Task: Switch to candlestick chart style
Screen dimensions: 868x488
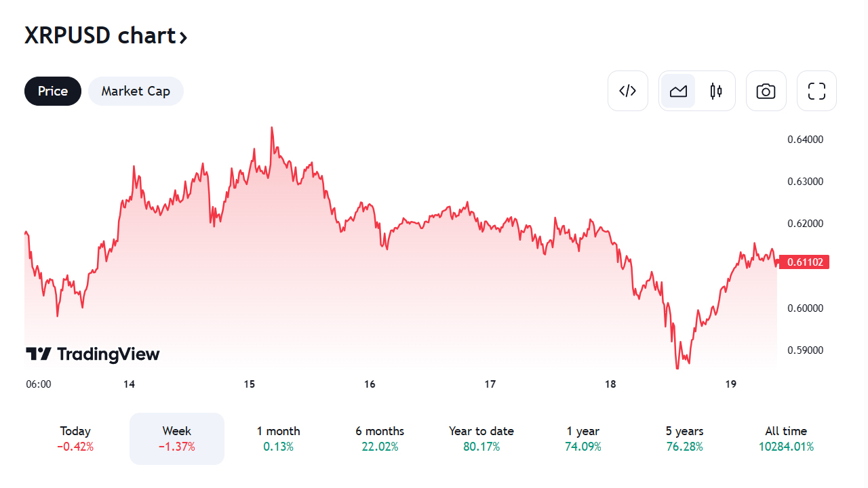Action: click(716, 91)
